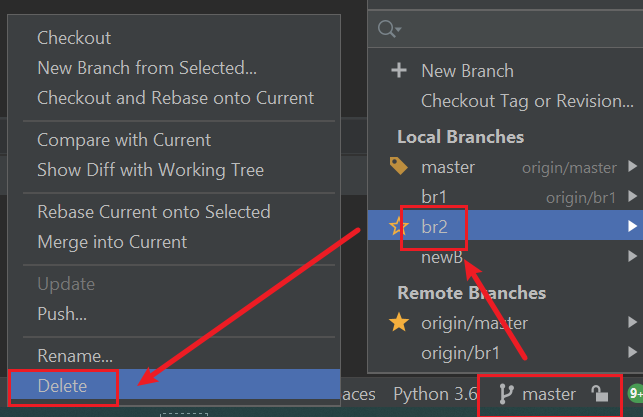Choose Rebase Current onto Selected

154,212
